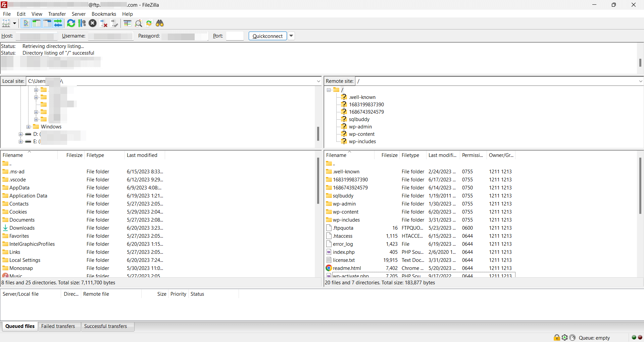Viewport: 644px width, 342px height.
Task: Open the Bookmarks menu
Action: pyautogui.click(x=104, y=14)
